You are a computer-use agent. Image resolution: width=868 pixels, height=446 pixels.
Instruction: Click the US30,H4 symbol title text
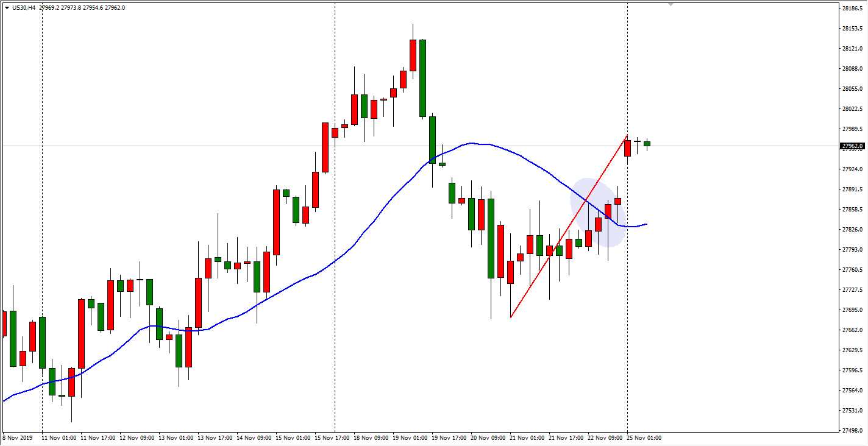(x=23, y=7)
